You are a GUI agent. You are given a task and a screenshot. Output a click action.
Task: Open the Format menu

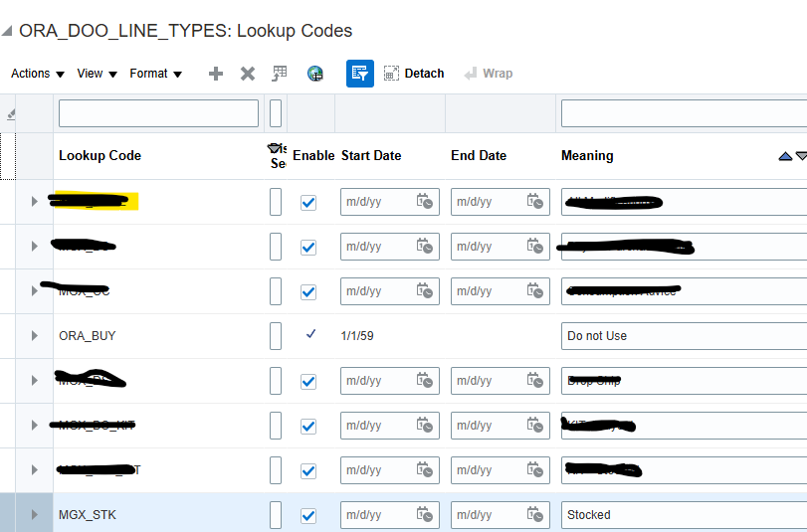[156, 74]
